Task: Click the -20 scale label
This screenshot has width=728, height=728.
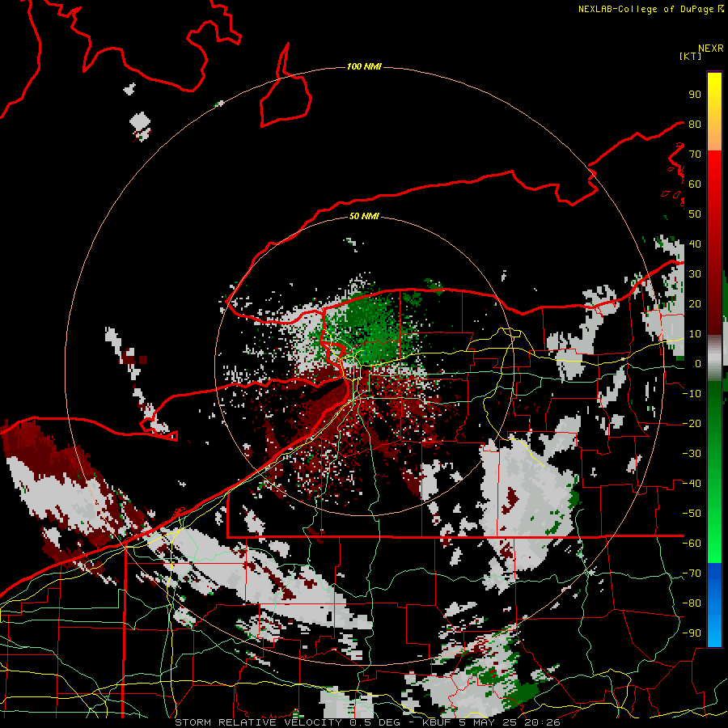Action: click(692, 423)
